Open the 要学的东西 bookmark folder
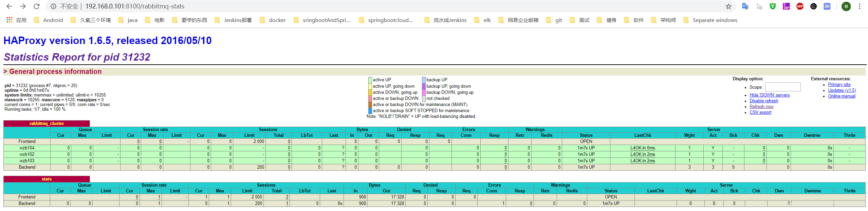The width and height of the screenshot is (868, 211). [189, 20]
